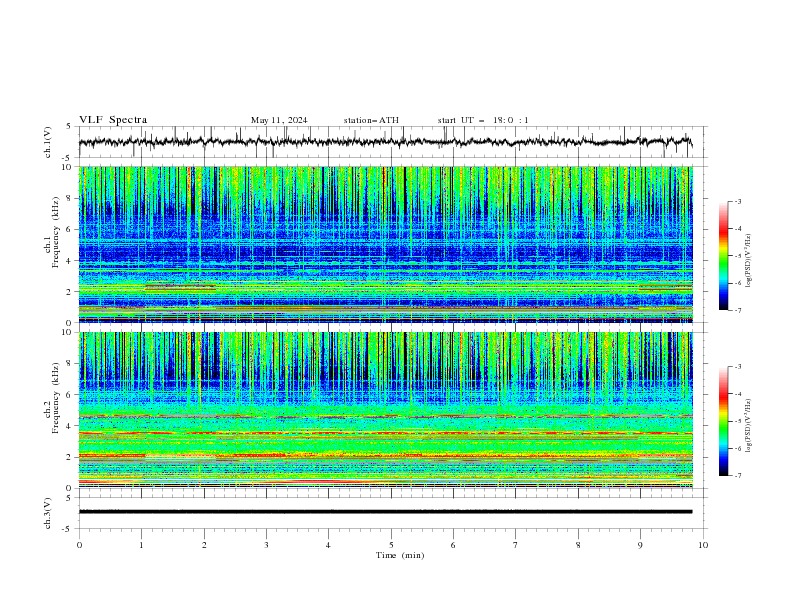The height and width of the screenshot is (612, 792).
Task: Click the ch.1 color scale "log(PSD)(V²/Hz)" label
Action: 750,261
